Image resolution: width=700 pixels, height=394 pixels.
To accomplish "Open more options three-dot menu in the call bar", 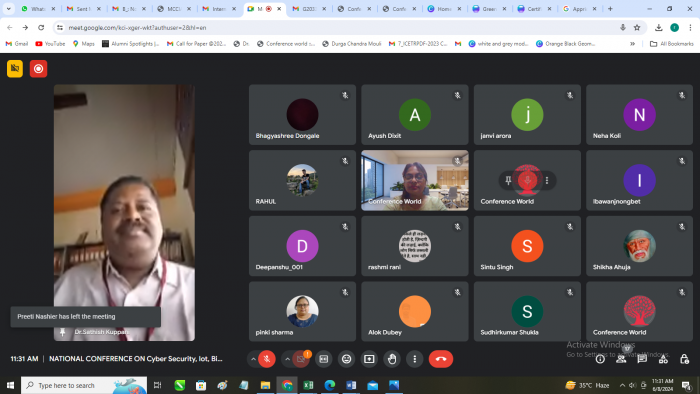I will tap(415, 359).
